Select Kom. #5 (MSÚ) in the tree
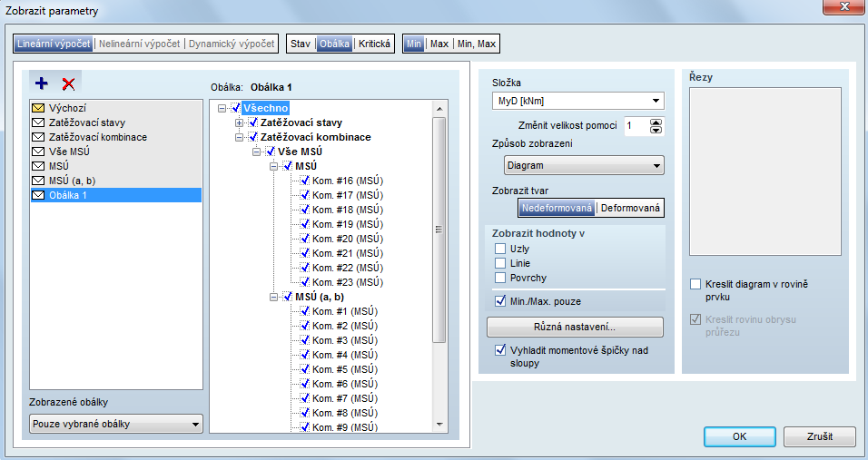The height and width of the screenshot is (460, 868). (x=345, y=369)
